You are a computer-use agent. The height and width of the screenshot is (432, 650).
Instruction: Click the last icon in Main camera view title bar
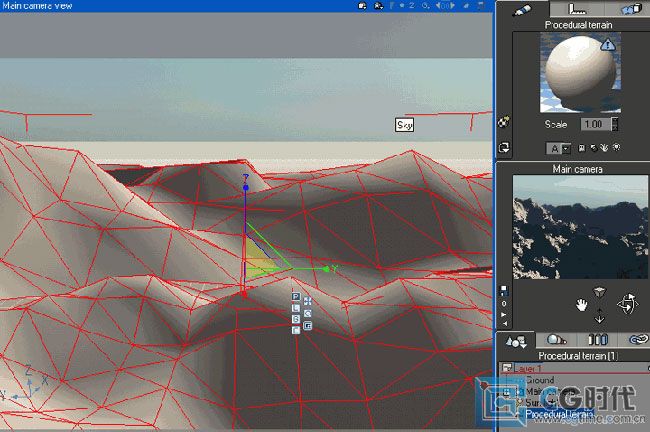pyautogui.click(x=481, y=6)
